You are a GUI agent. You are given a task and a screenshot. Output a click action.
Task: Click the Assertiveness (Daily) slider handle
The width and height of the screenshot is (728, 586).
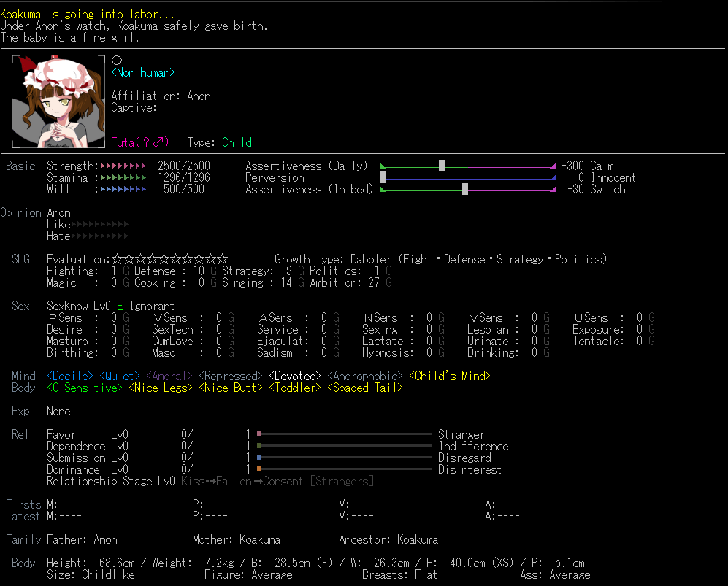click(442, 166)
